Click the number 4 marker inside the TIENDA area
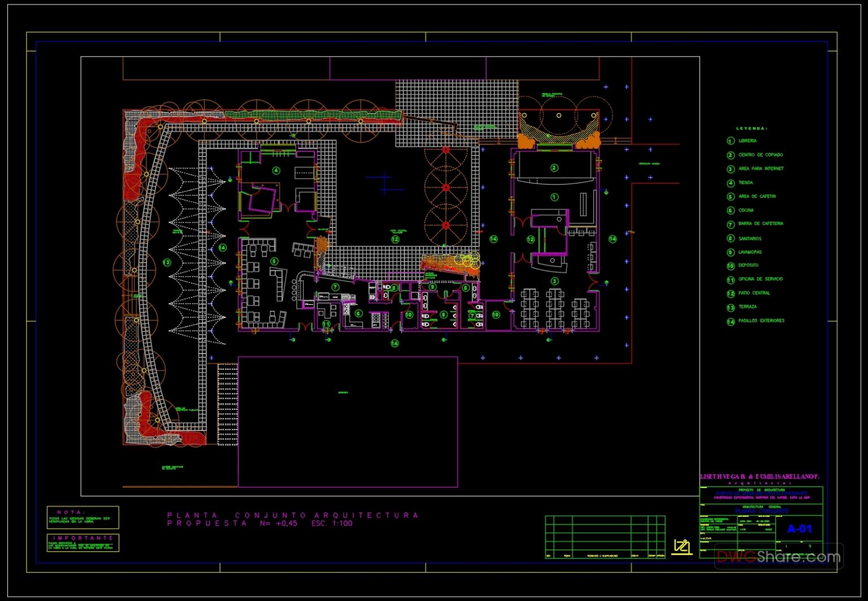Image resolution: width=868 pixels, height=601 pixels. pos(276,170)
